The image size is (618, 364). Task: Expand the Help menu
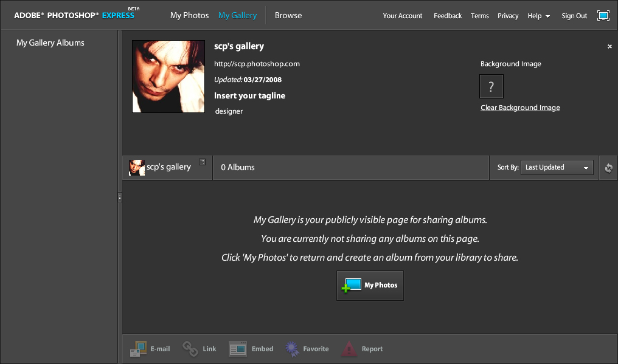[x=538, y=16]
